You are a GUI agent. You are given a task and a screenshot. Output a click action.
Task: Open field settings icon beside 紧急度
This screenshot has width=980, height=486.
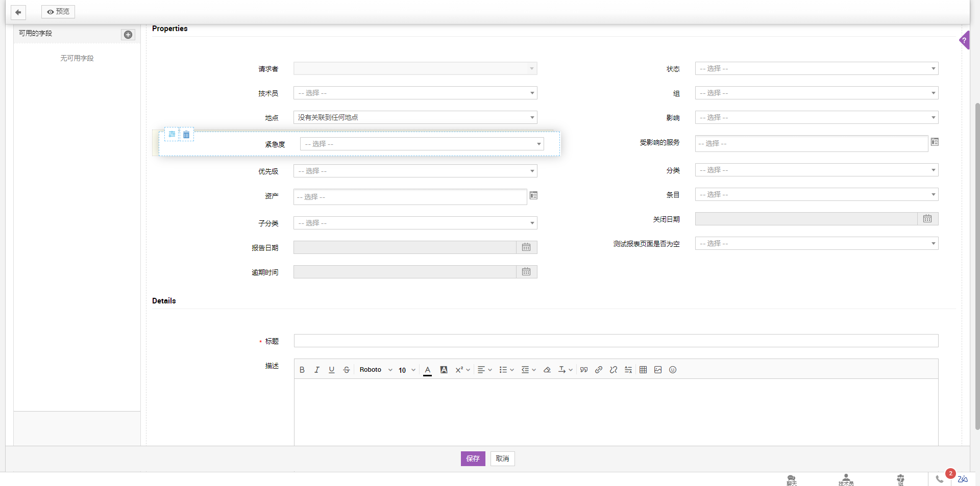(x=172, y=135)
